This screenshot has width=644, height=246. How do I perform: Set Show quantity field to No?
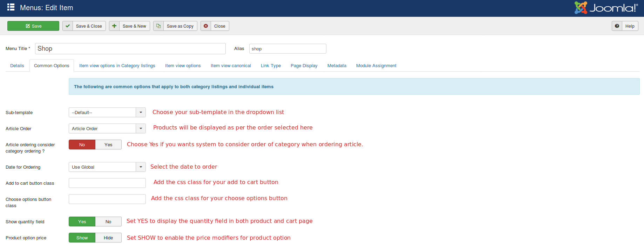coord(108,222)
